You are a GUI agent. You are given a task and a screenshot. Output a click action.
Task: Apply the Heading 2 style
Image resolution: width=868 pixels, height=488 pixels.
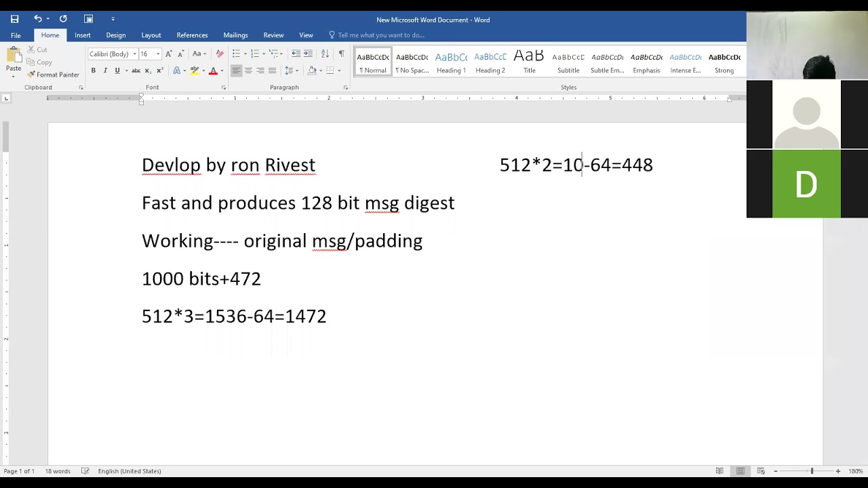coord(490,62)
